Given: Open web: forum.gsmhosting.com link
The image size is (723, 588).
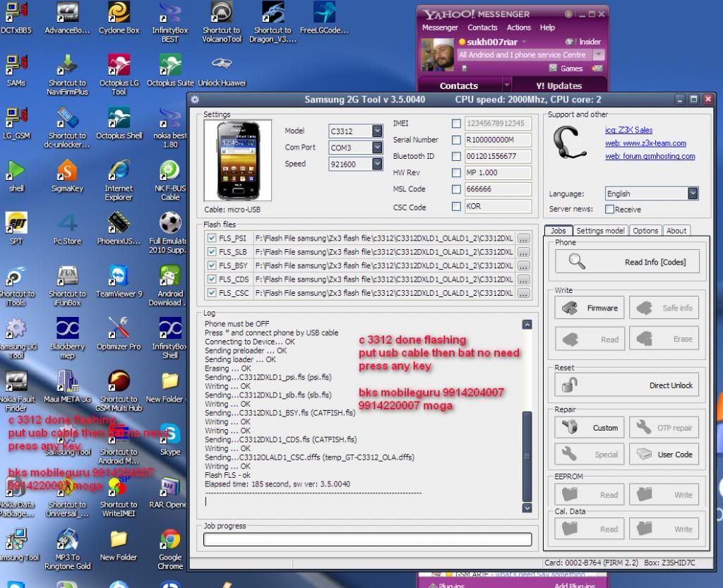Looking at the screenshot, I should coord(650,156).
